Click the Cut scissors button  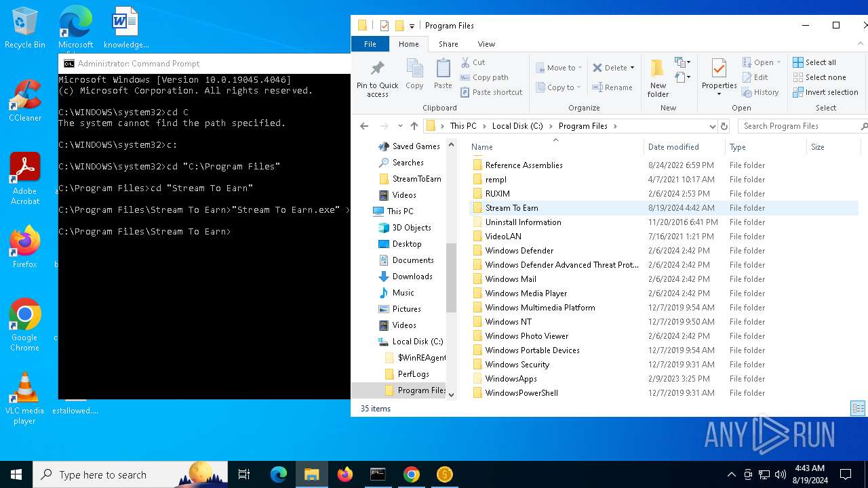473,62
